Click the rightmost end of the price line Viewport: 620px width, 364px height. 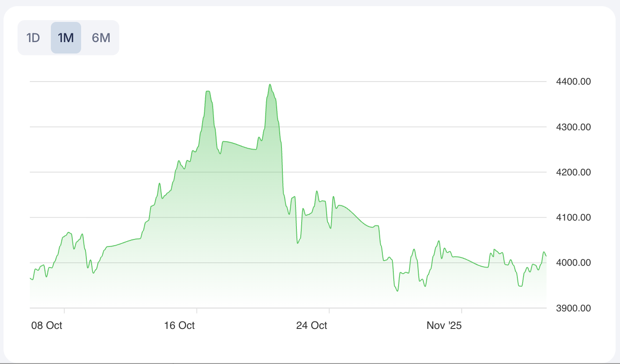pos(546,256)
